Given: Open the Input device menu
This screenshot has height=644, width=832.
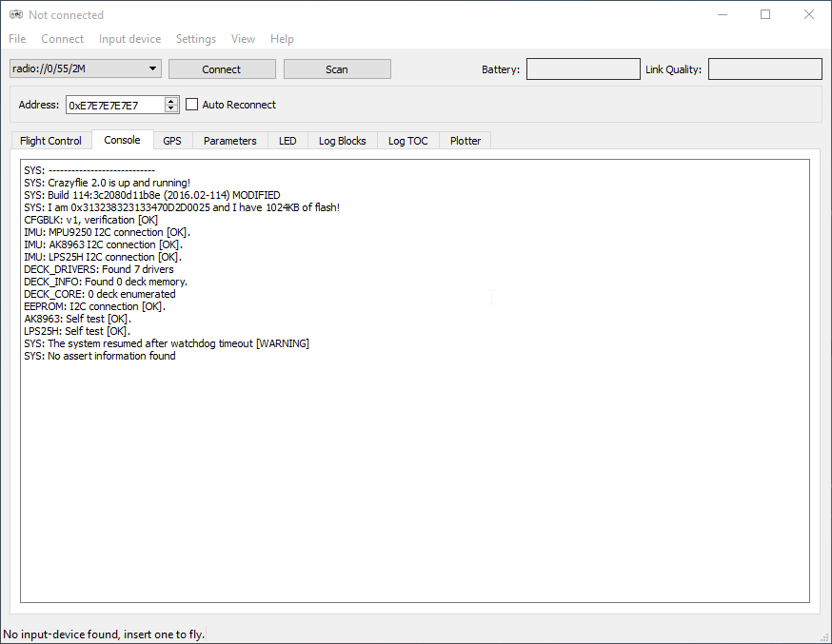Looking at the screenshot, I should pos(129,39).
